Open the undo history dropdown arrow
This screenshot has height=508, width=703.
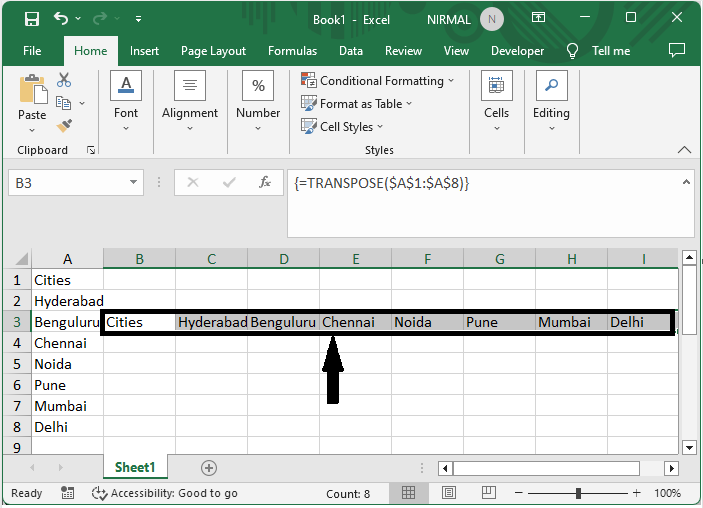pos(78,18)
